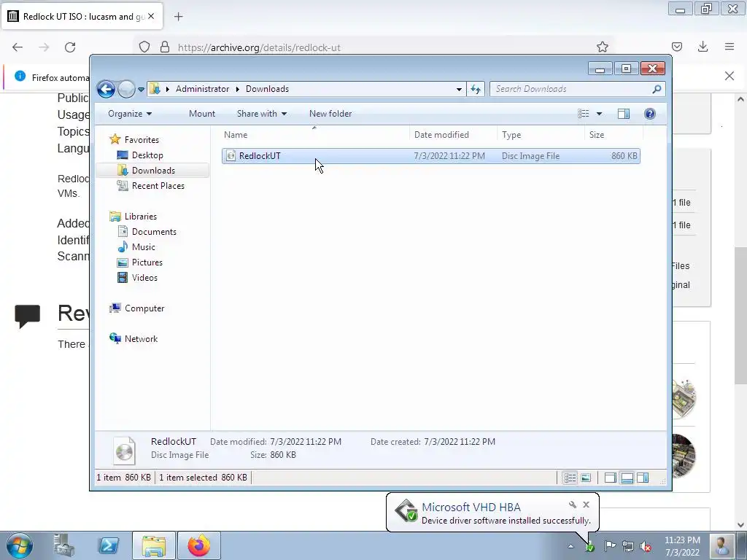
Task: Select Network in navigation pane
Action: (141, 339)
